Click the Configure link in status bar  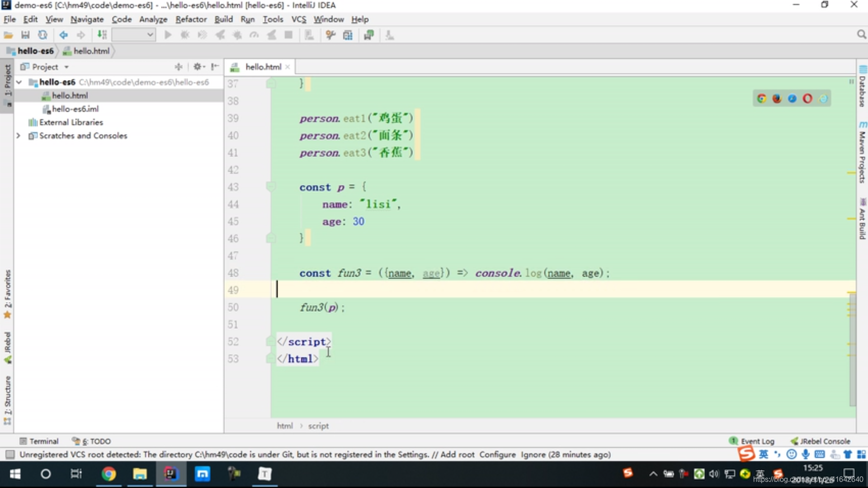497,455
